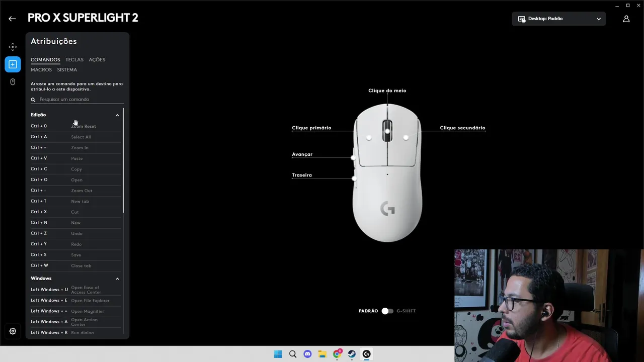644x362 pixels.
Task: Select the Ctrl + 0 Zoom Reset command
Action: (x=75, y=126)
